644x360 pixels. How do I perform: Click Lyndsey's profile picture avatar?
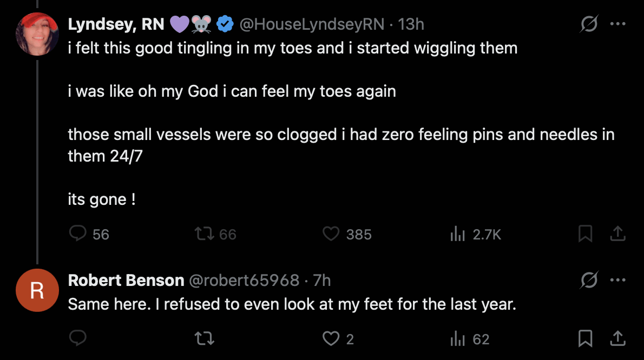(37, 34)
